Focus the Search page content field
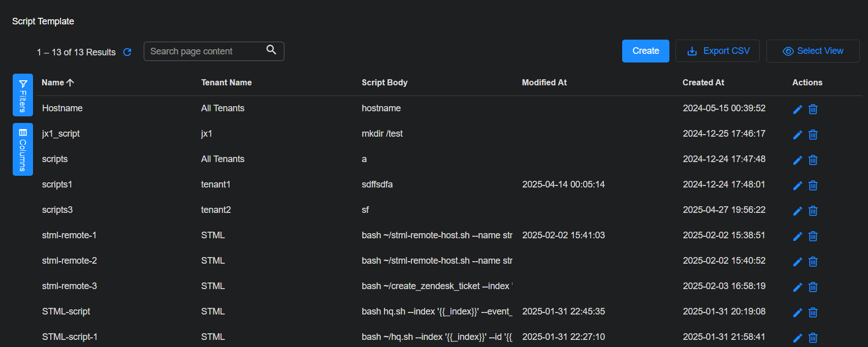 tap(206, 51)
